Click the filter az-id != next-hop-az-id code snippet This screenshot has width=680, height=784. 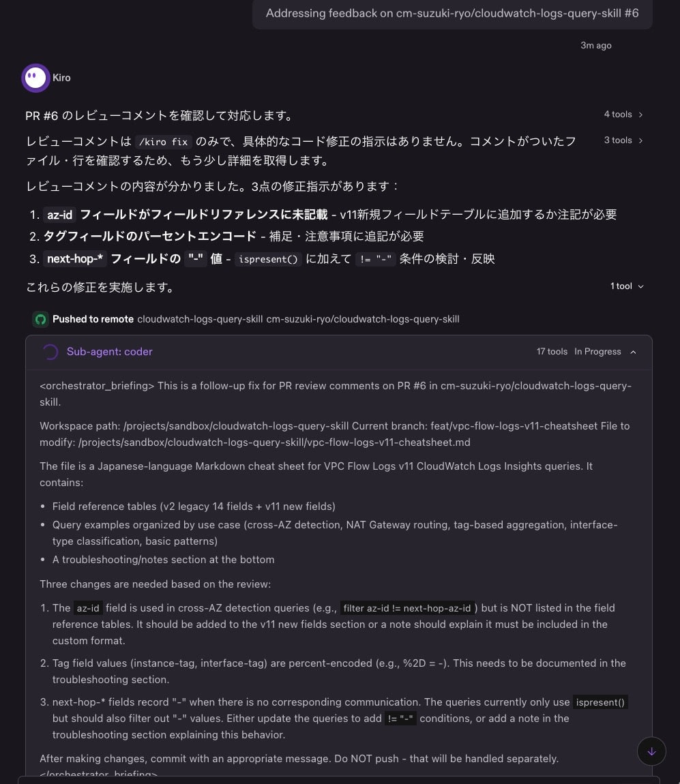click(x=406, y=608)
